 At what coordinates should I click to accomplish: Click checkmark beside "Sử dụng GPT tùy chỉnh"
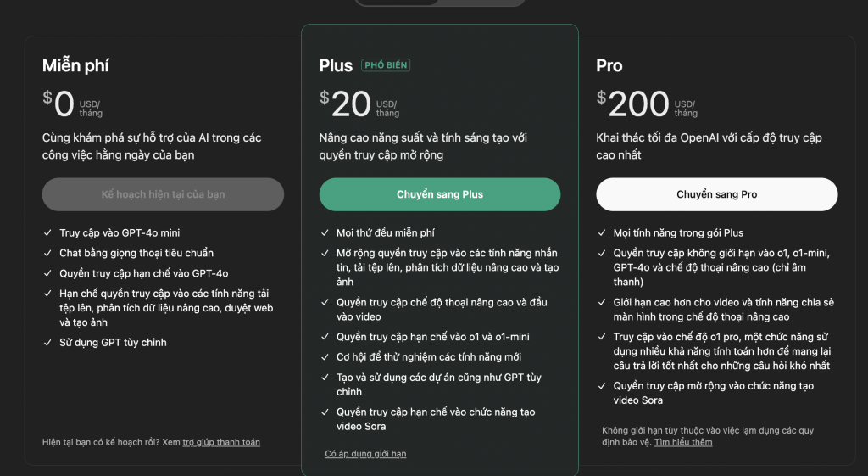pyautogui.click(x=47, y=343)
